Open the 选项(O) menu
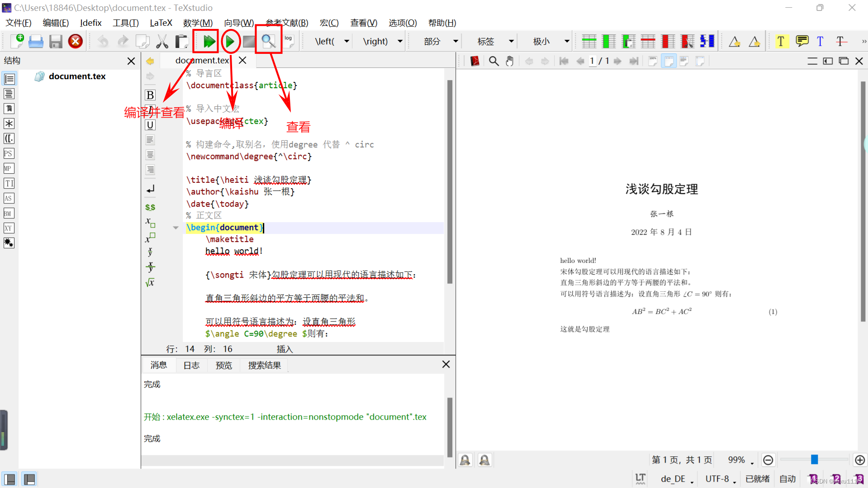 403,23
